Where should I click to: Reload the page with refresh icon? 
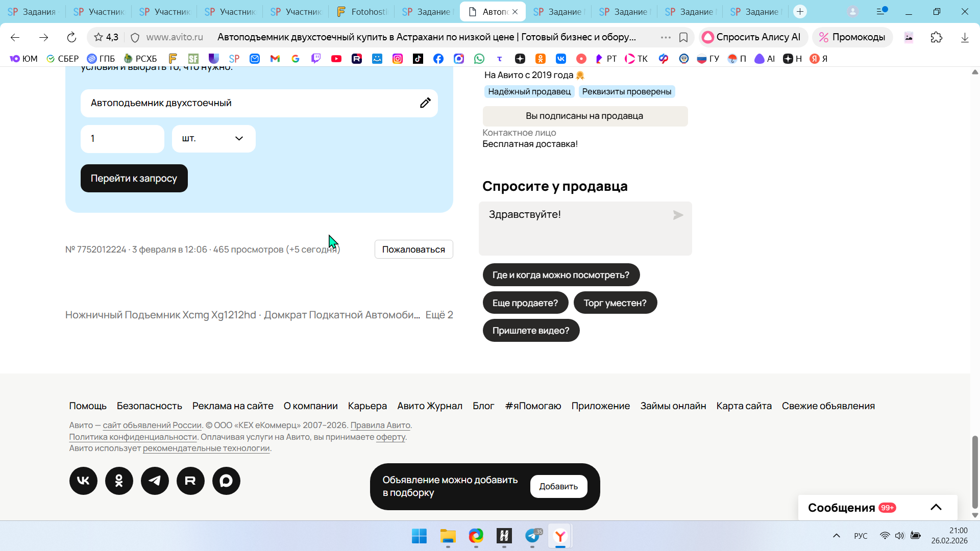(71, 37)
